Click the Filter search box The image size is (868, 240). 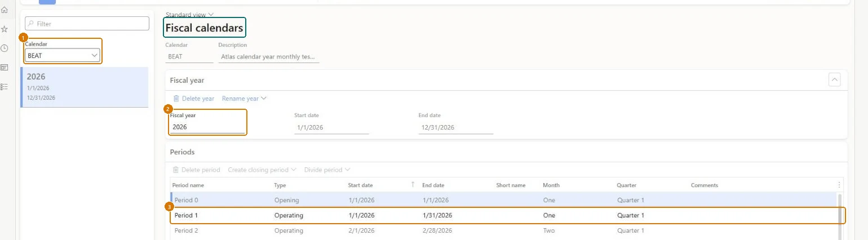(x=87, y=24)
